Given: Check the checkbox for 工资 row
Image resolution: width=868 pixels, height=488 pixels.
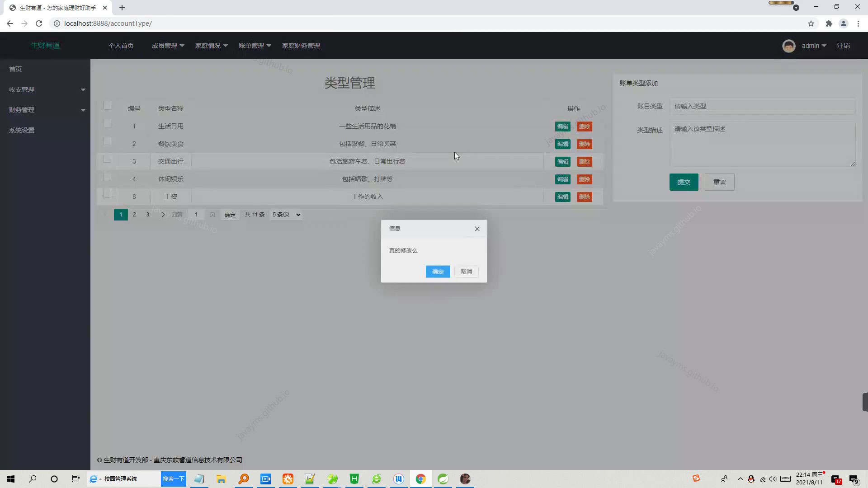Looking at the screenshot, I should click(107, 194).
